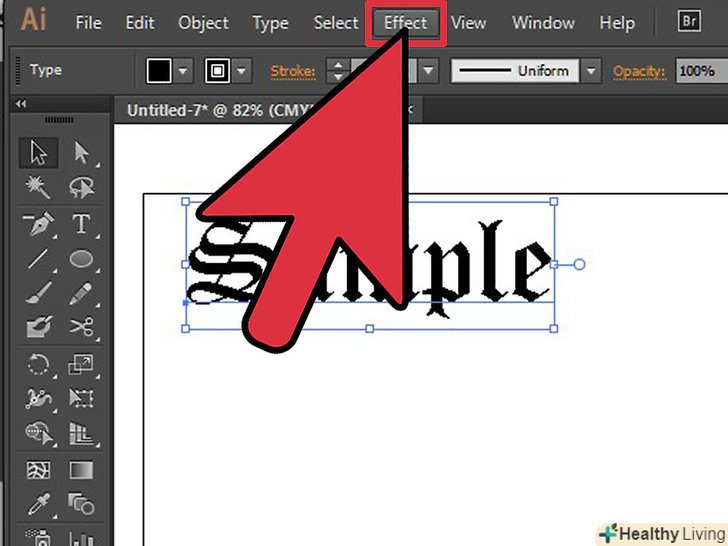Open the stroke color dropdown arrow

(241, 71)
